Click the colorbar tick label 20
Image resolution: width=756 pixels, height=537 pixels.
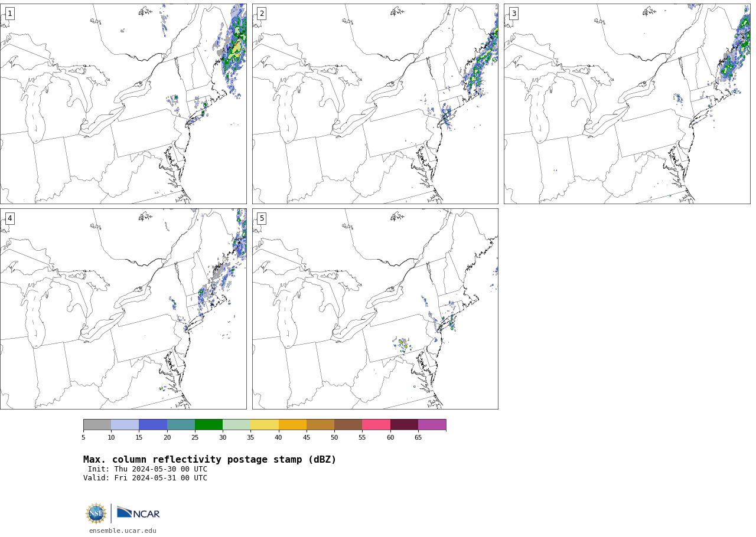pos(167,438)
